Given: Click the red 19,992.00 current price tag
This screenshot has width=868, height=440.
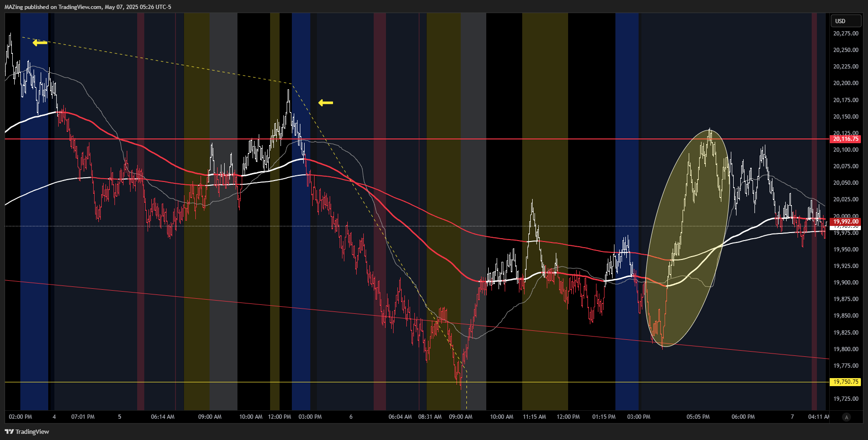Looking at the screenshot, I should [846, 222].
